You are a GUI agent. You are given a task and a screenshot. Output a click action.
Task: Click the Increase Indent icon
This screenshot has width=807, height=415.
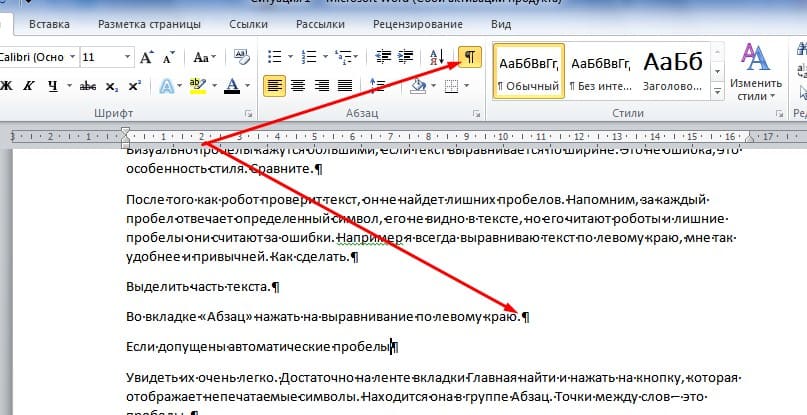pyautogui.click(x=406, y=57)
